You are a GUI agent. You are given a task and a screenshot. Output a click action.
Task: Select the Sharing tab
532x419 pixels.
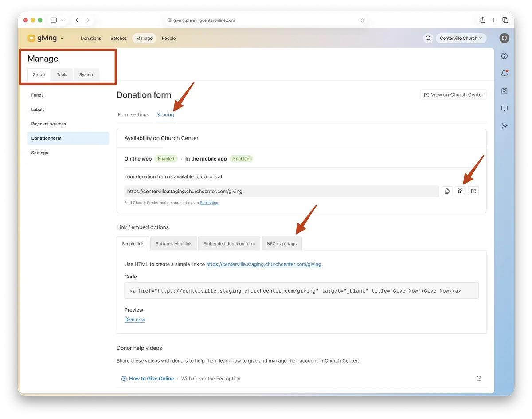click(165, 114)
